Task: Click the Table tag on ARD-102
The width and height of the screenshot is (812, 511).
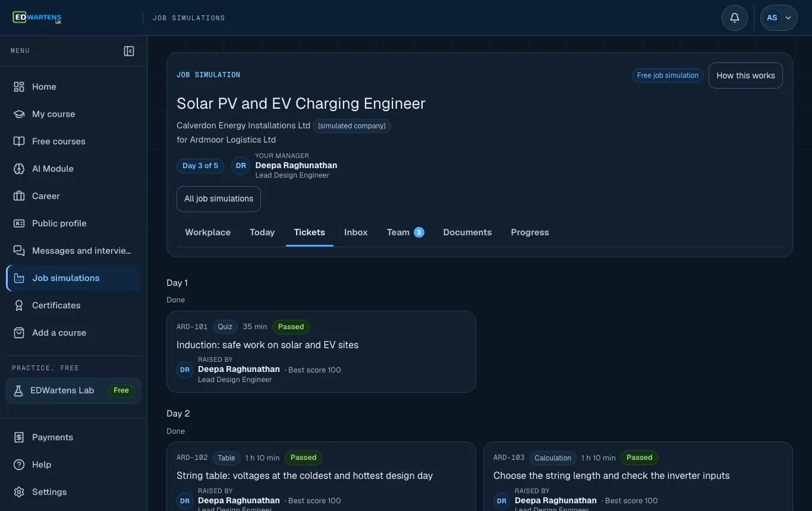Action: (226, 458)
